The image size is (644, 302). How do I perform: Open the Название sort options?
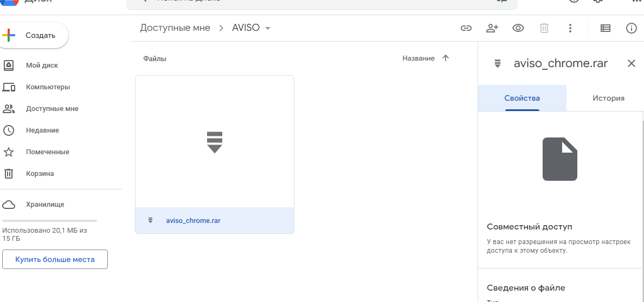click(x=418, y=58)
